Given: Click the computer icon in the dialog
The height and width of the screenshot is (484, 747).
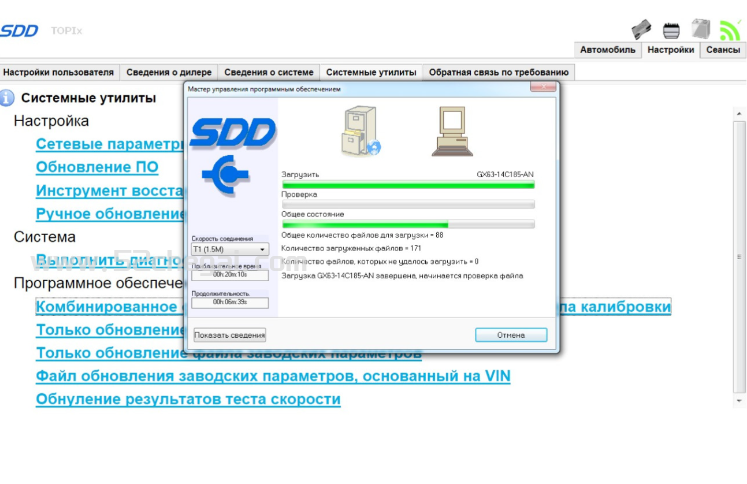Looking at the screenshot, I should 452,131.
